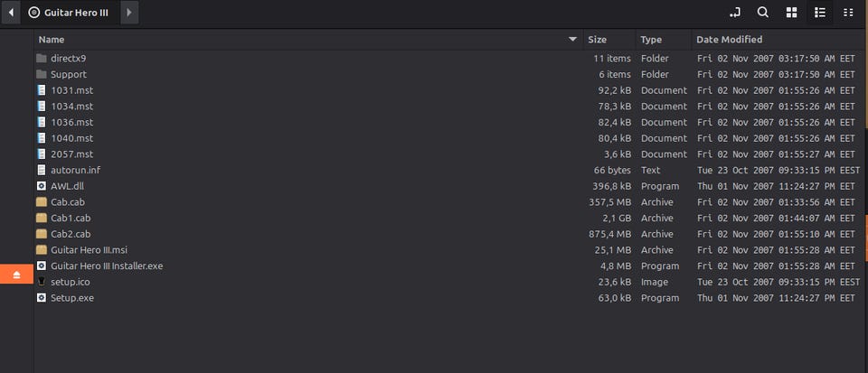Select the file name Guitar Hero III.msi

pos(90,250)
